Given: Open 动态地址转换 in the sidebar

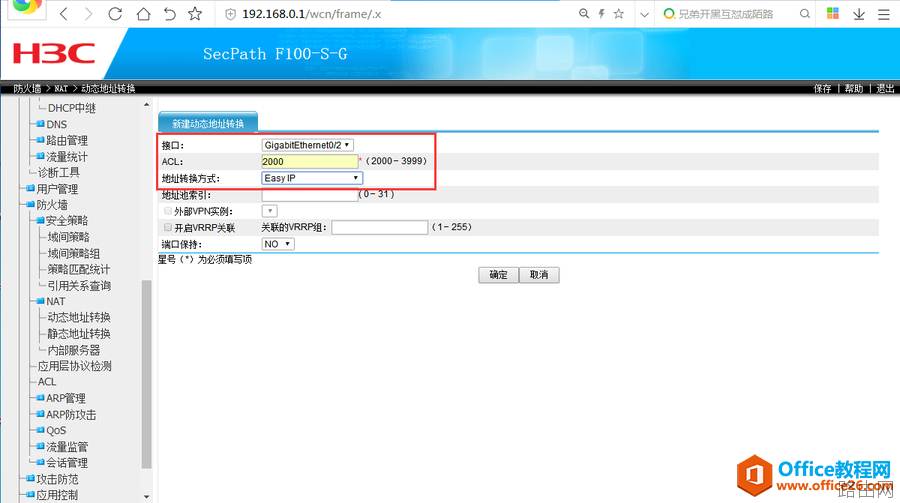Looking at the screenshot, I should (79, 317).
